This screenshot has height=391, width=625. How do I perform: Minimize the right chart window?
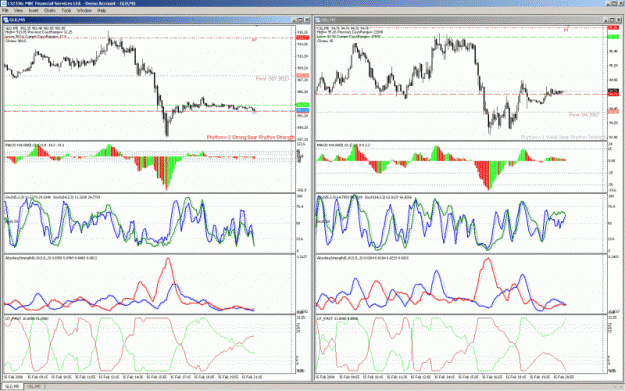point(606,20)
